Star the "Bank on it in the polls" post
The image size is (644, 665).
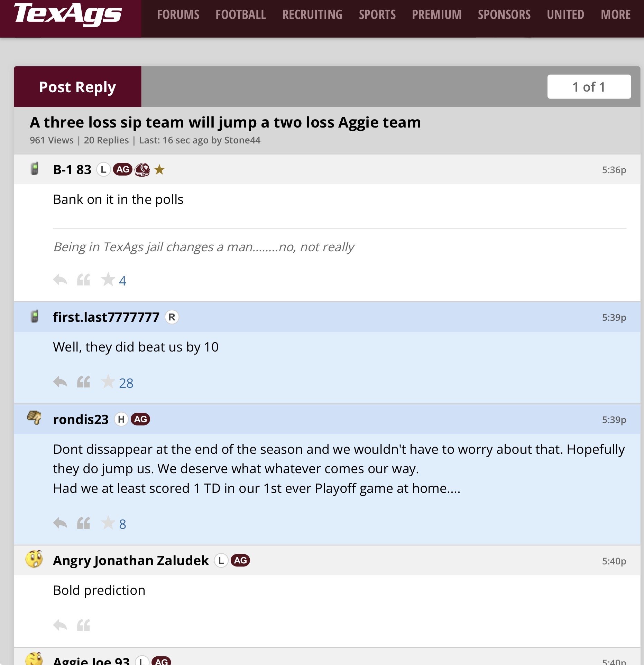tap(108, 280)
